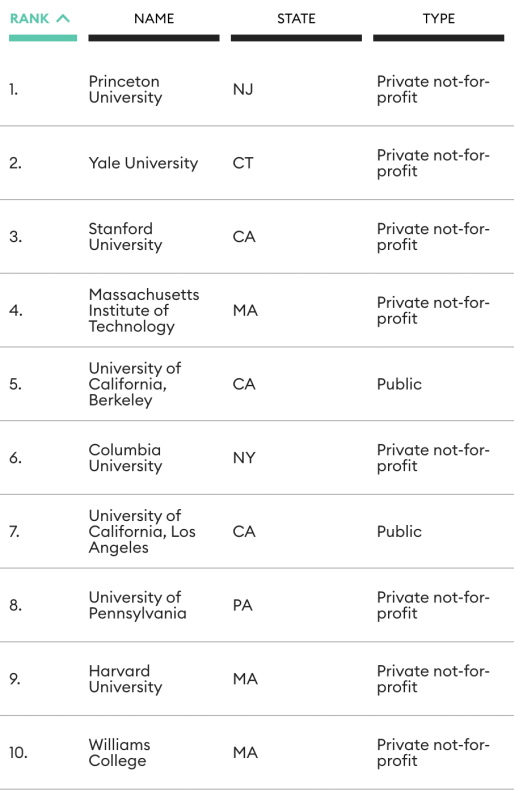Sort table by TYPE column
This screenshot has width=514, height=791.
[438, 19]
